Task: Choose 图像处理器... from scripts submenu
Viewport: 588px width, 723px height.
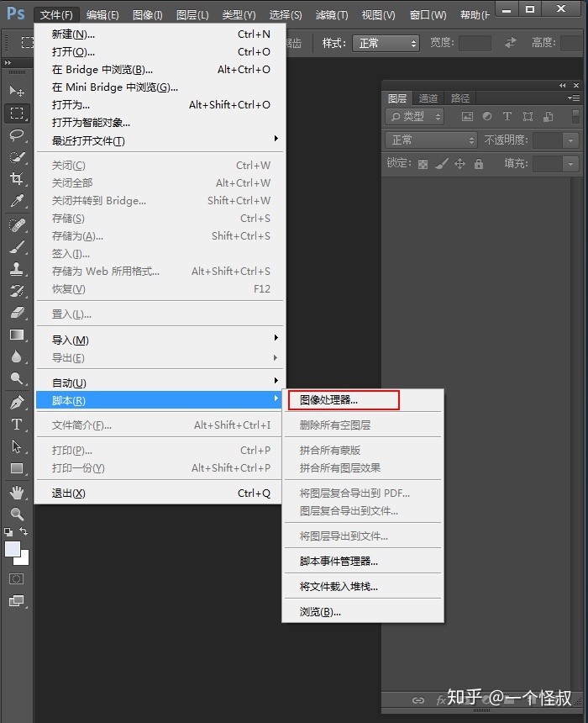Action: [344, 400]
